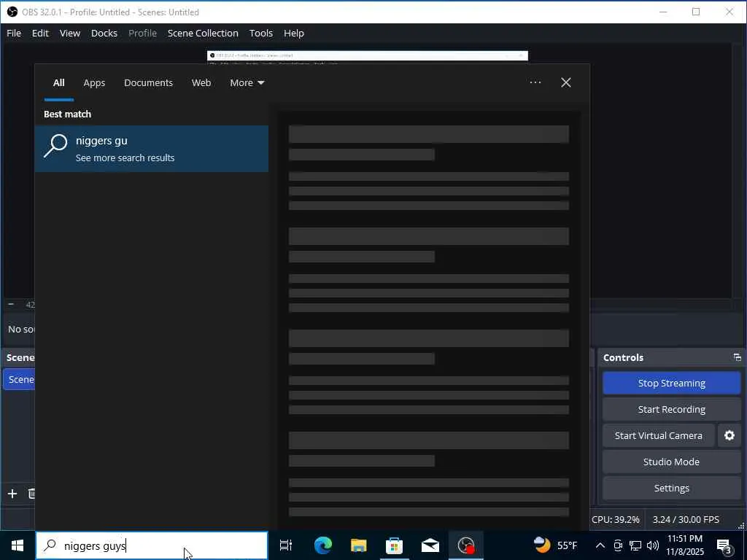Click the 3.24 / 30.00 FPS status text

click(686, 519)
